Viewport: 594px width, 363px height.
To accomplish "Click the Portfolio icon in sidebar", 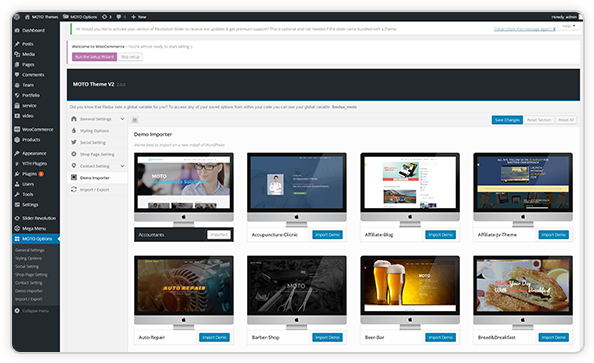I will tap(17, 95).
